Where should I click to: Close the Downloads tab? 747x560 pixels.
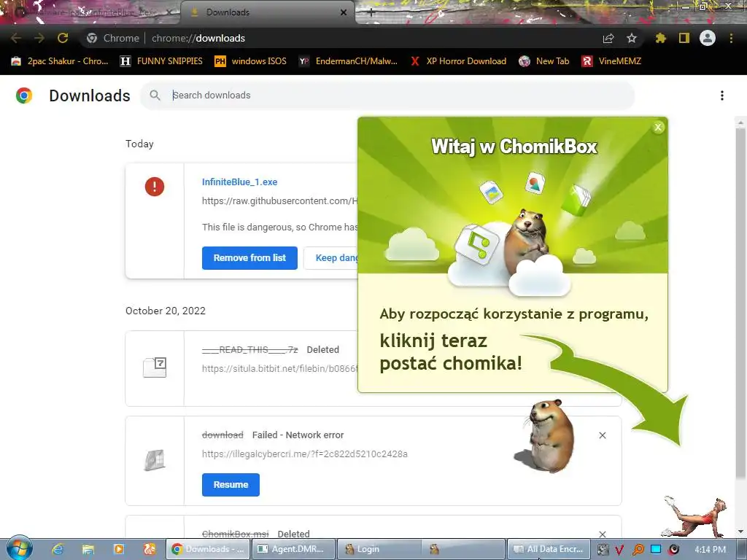point(344,12)
